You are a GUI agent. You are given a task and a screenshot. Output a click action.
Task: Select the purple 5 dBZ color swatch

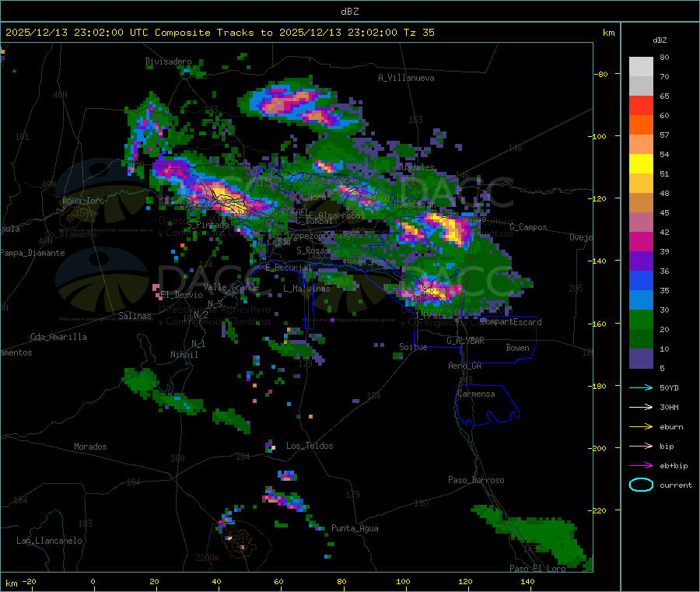click(641, 359)
